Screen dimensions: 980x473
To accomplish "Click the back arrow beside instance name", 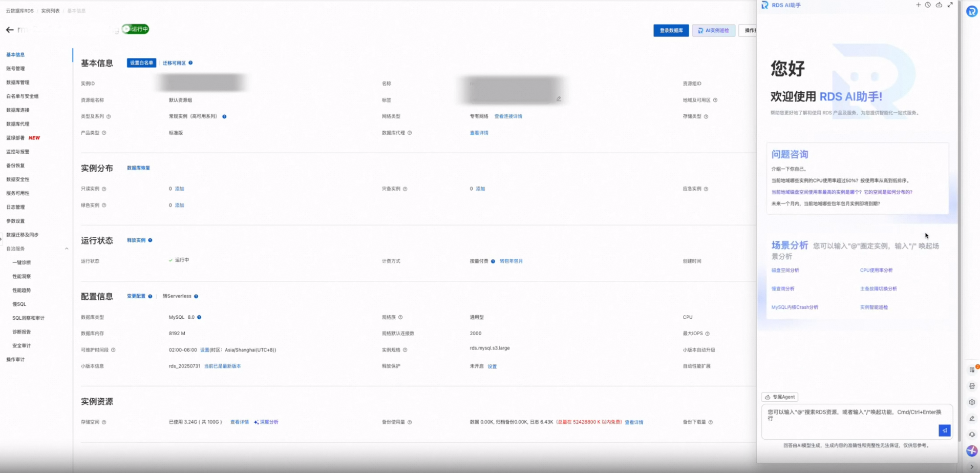I will pyautogui.click(x=10, y=30).
